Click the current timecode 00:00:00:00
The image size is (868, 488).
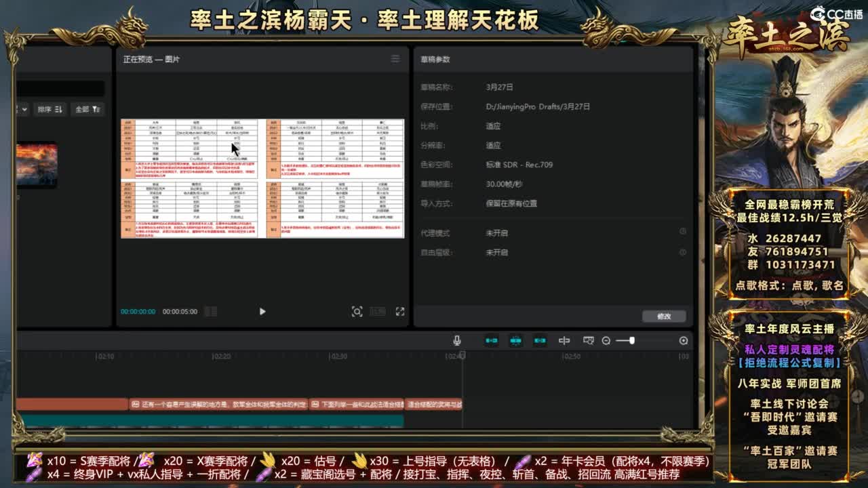tap(138, 312)
